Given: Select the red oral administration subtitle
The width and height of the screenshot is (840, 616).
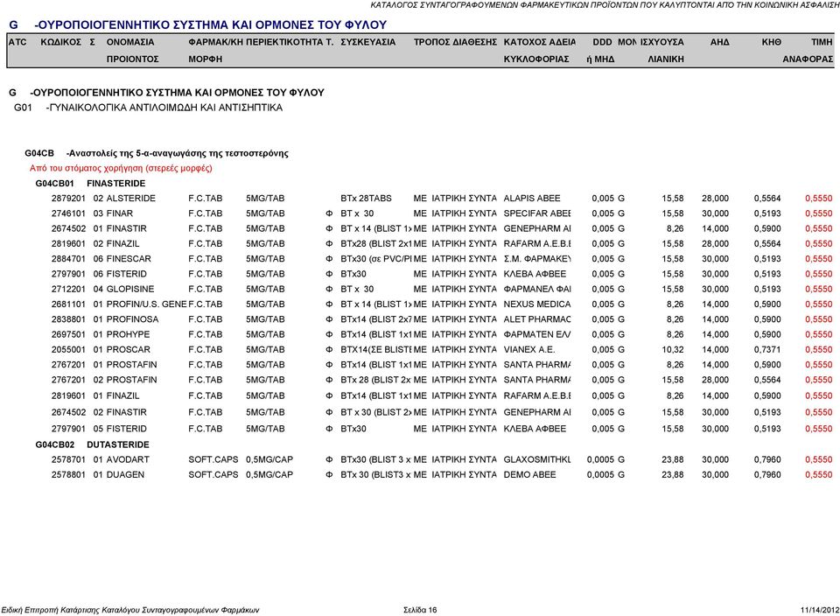Looking at the screenshot, I should click(x=121, y=168).
